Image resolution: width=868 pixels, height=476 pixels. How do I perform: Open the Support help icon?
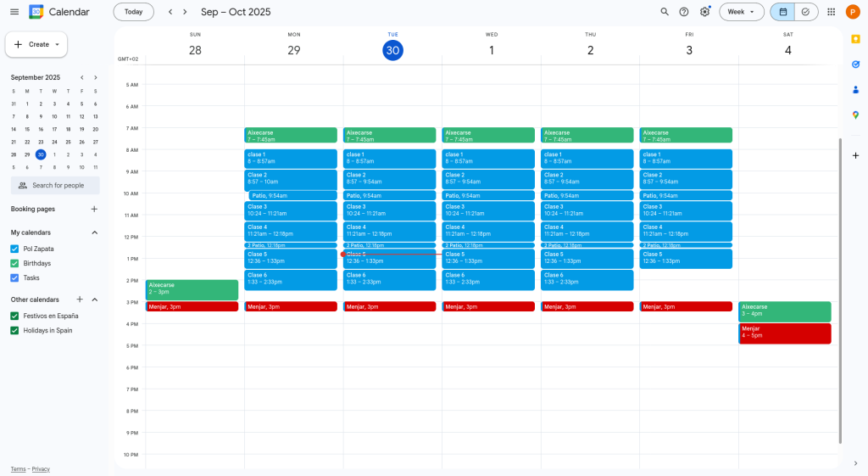(x=684, y=12)
